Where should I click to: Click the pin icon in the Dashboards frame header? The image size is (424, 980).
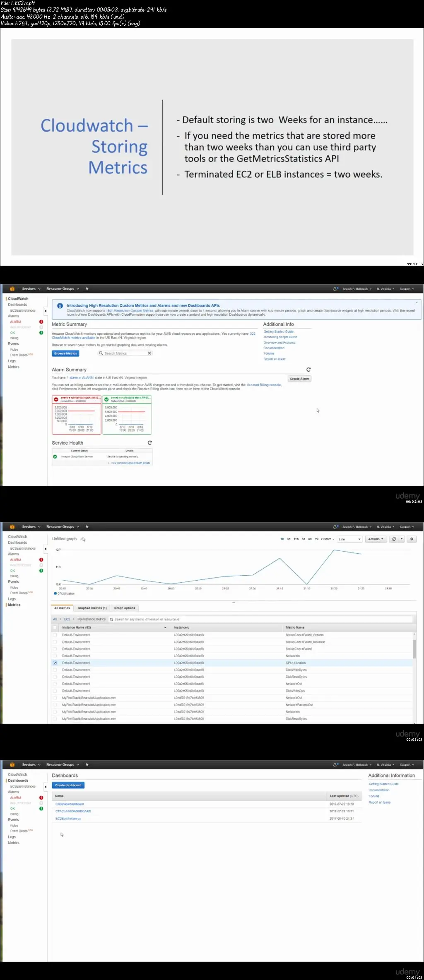[x=87, y=765]
